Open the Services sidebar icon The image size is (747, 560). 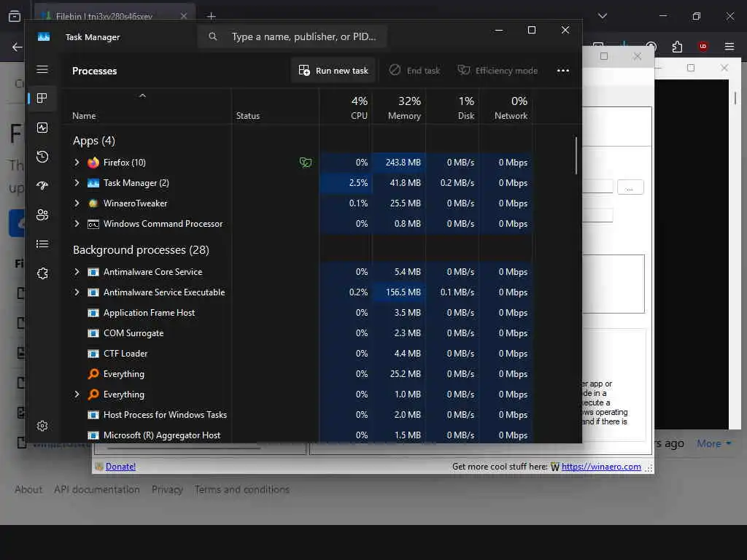click(42, 273)
